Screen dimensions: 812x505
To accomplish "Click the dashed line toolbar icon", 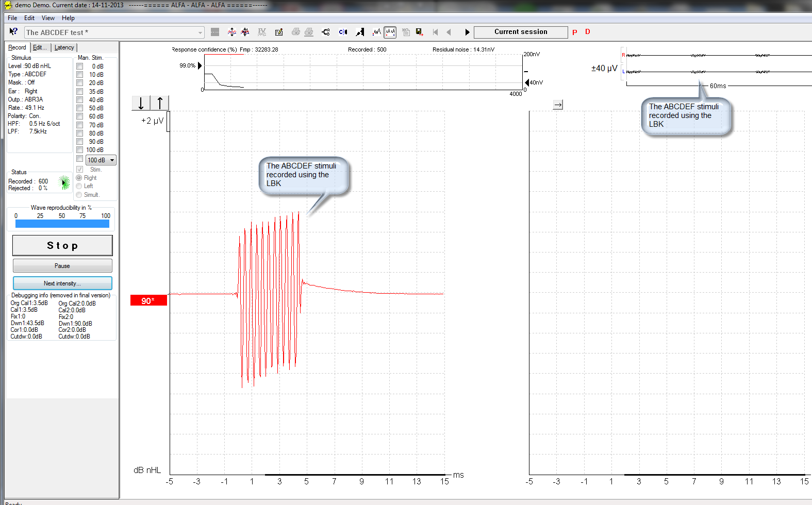I will [215, 32].
